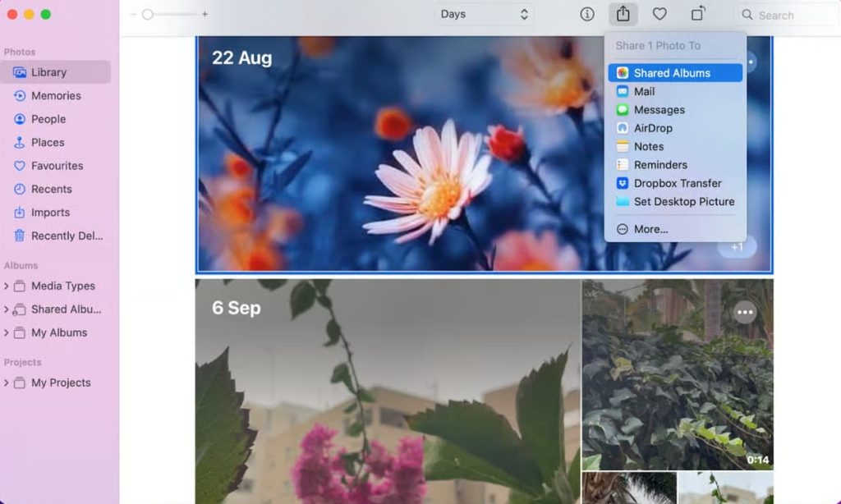Screen dimensions: 841x504
Task: Choose Messages in the share menu
Action: pyautogui.click(x=675, y=110)
